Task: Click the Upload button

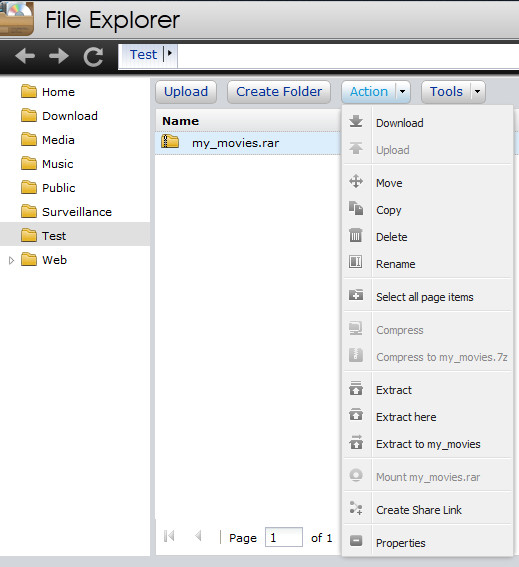Action: [186, 92]
